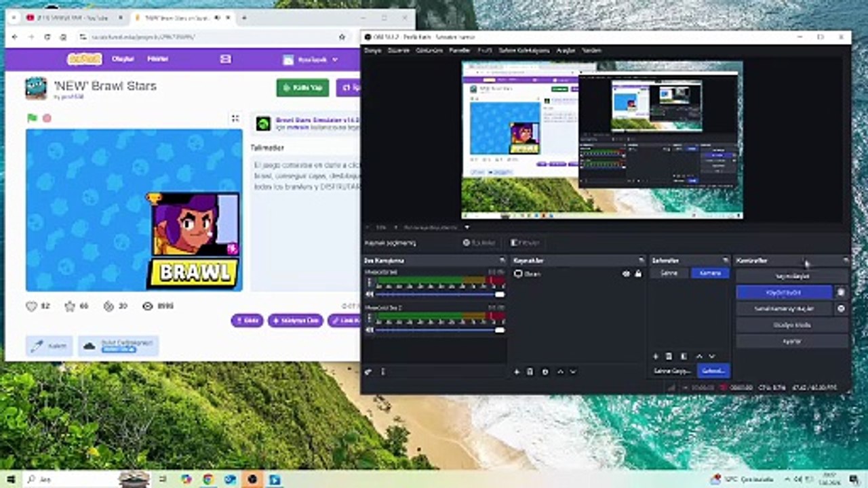The height and width of the screenshot is (488, 868).
Task: Stop the Scratch project with red button
Action: click(x=47, y=118)
